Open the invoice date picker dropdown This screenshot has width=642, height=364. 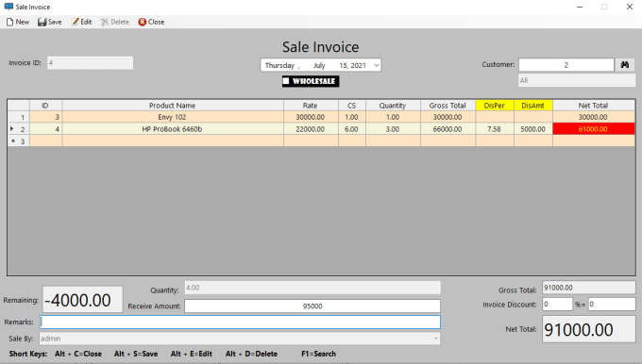pyautogui.click(x=377, y=65)
